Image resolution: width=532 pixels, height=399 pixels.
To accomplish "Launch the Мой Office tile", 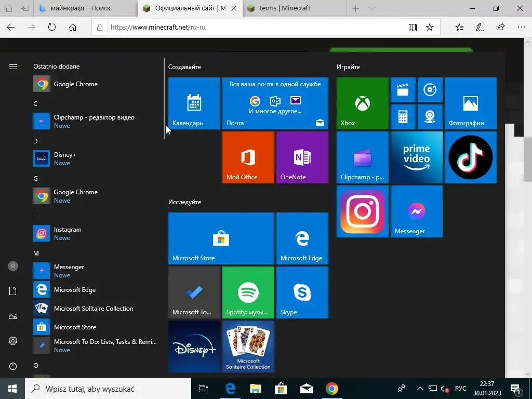I will pyautogui.click(x=248, y=157).
